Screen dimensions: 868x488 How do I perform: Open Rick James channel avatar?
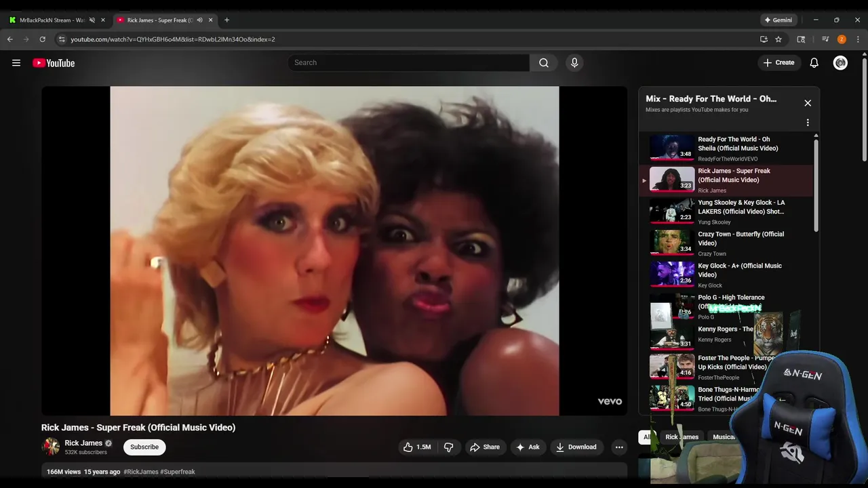[x=51, y=447]
